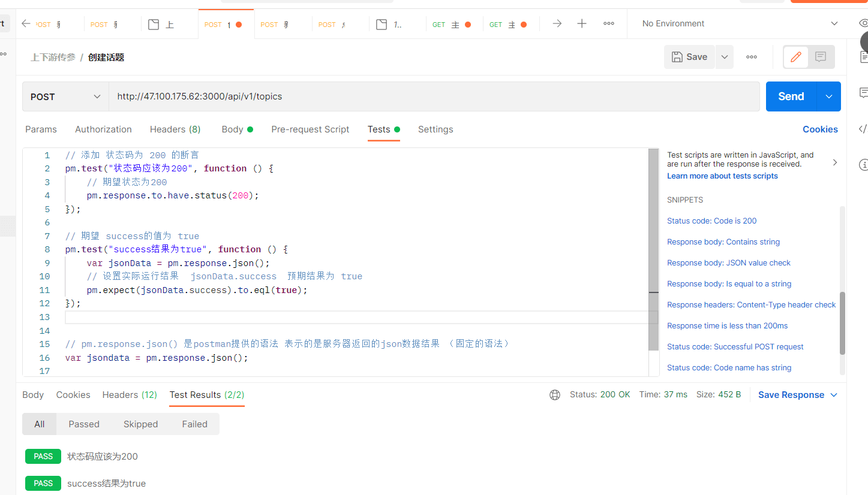Viewport: 868px width, 495px height.
Task: Click the Save button
Action: click(690, 57)
